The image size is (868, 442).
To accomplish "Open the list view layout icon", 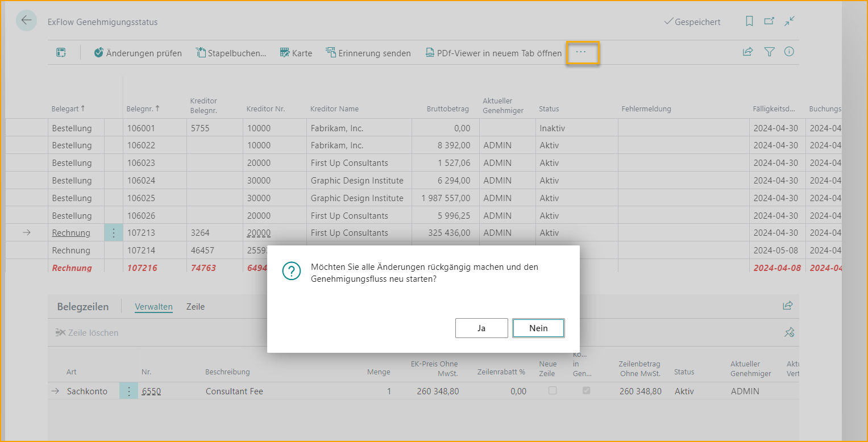I will click(61, 53).
